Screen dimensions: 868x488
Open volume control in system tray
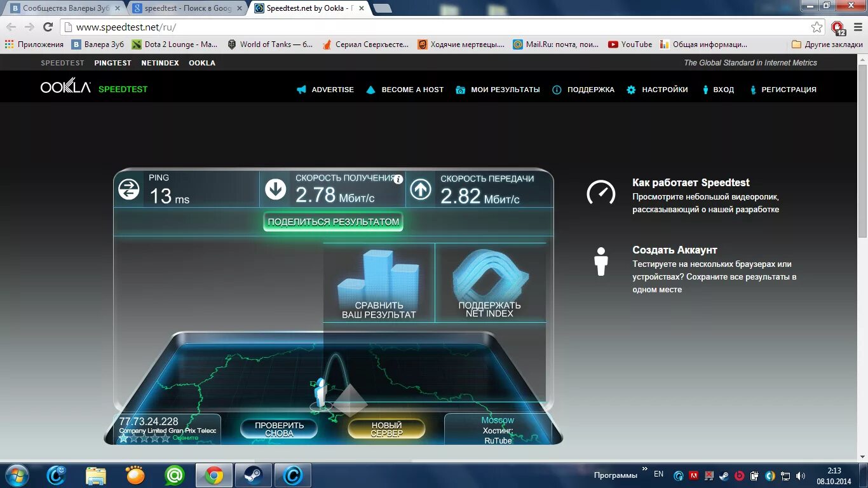(x=801, y=475)
